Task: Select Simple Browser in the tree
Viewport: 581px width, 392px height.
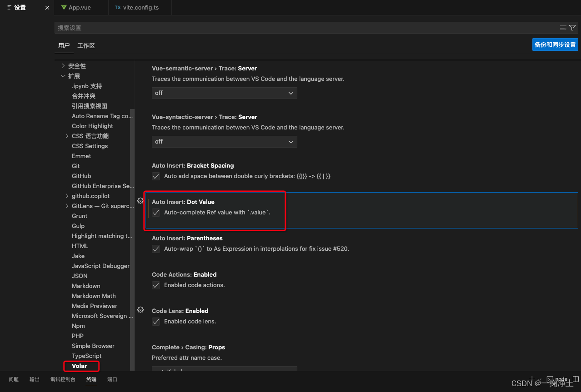Action: pyautogui.click(x=93, y=346)
